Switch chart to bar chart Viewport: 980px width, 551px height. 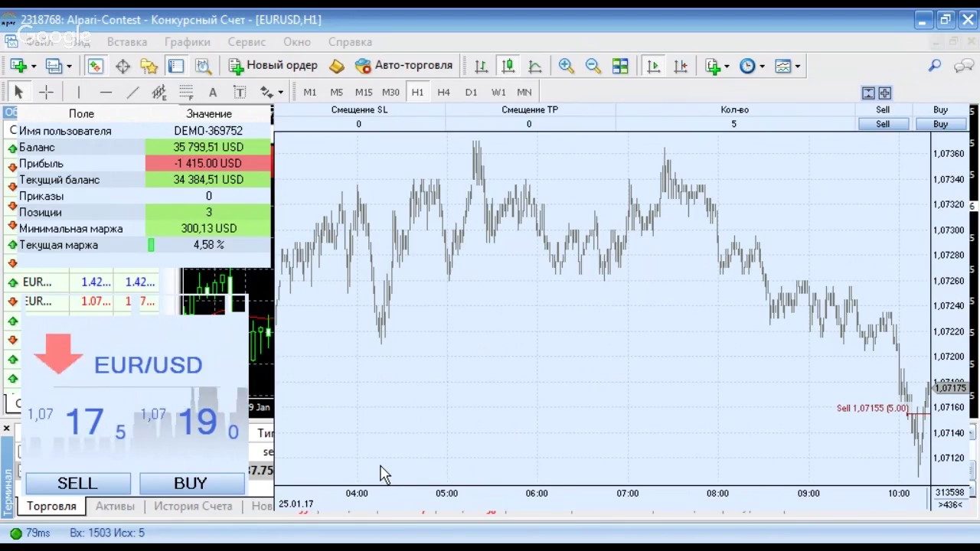click(481, 66)
